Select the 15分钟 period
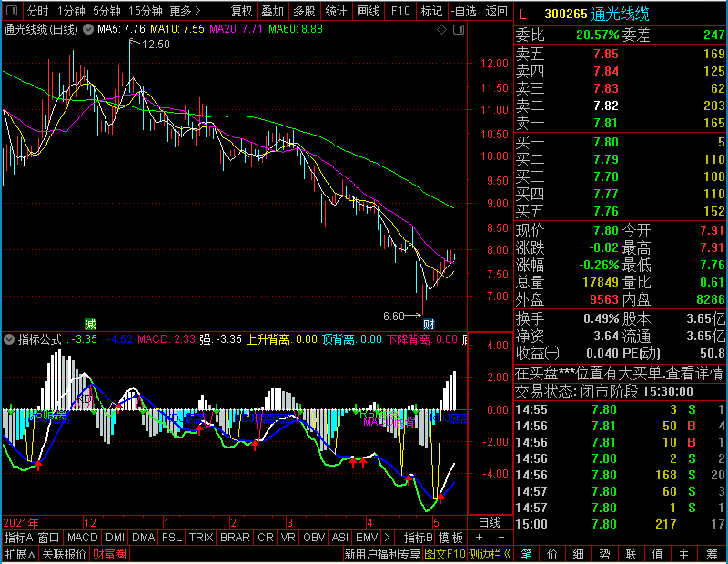This screenshot has width=728, height=564. pos(146,11)
